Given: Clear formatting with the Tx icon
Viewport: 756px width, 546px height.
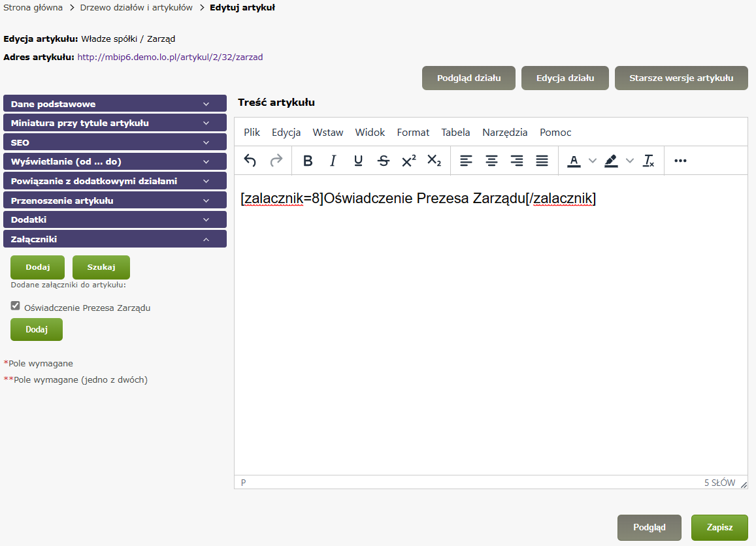Looking at the screenshot, I should tap(649, 161).
